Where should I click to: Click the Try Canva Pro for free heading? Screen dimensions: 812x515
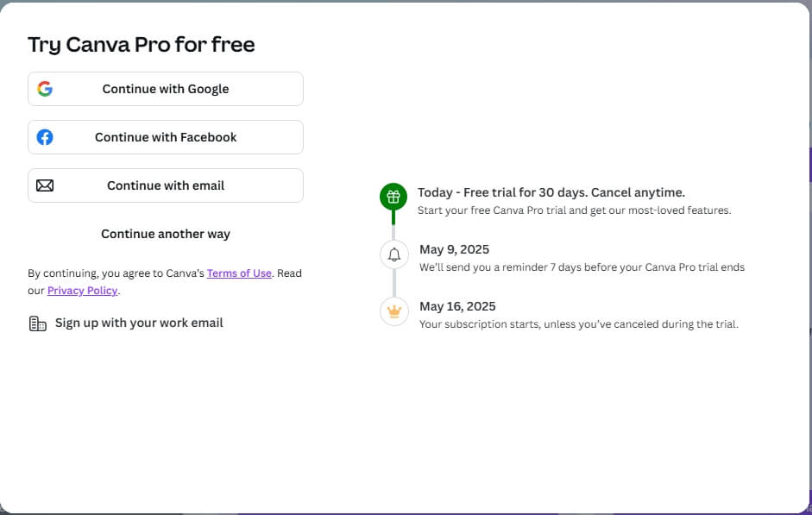[142, 45]
